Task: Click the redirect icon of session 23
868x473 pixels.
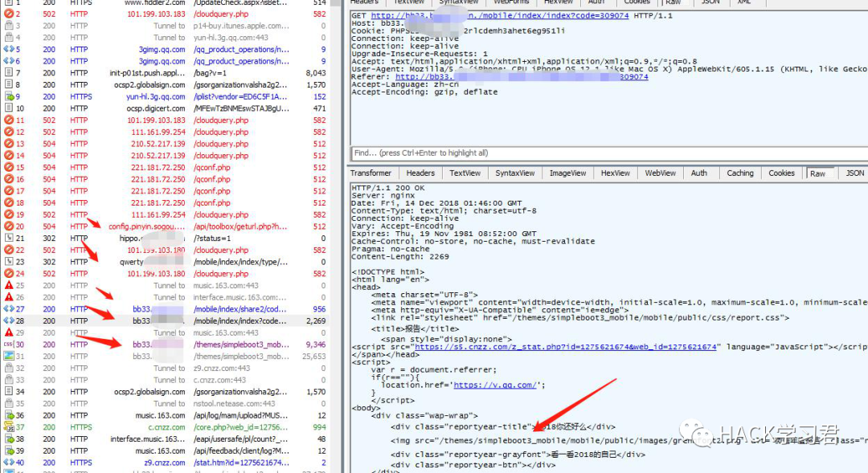Action: [9, 262]
